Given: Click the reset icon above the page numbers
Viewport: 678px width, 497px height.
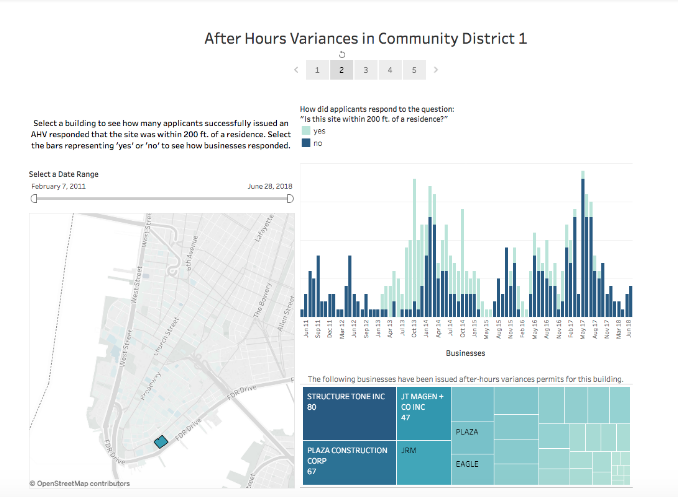Looking at the screenshot, I should (x=341, y=54).
